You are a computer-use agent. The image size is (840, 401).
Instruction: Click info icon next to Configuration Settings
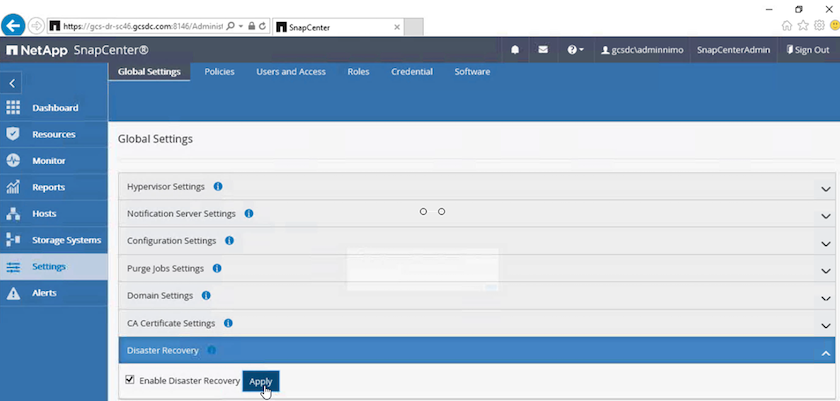pyautogui.click(x=229, y=240)
